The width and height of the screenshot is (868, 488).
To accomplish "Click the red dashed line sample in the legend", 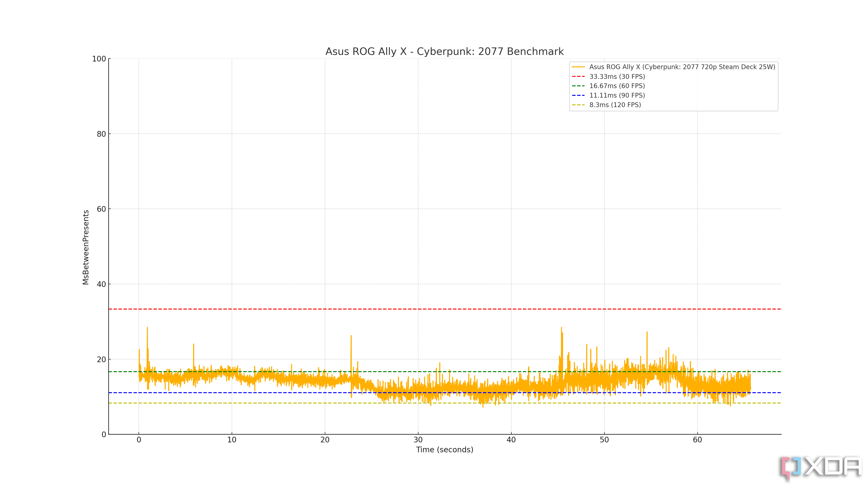I will [578, 76].
